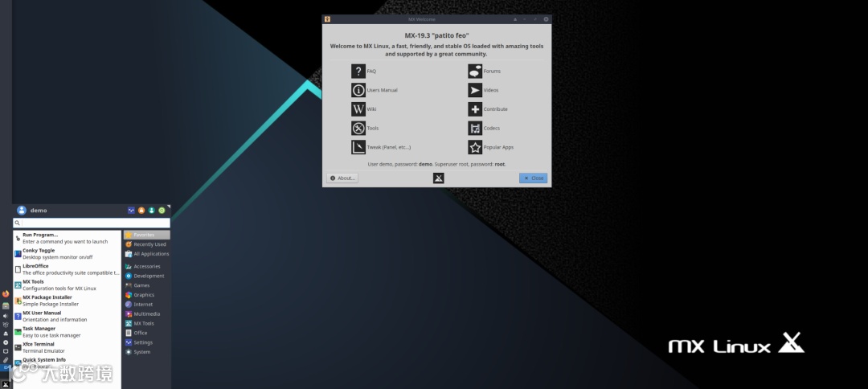Click the MX logo menu button in the panel
Viewport: 868px width, 389px height.
[6, 384]
